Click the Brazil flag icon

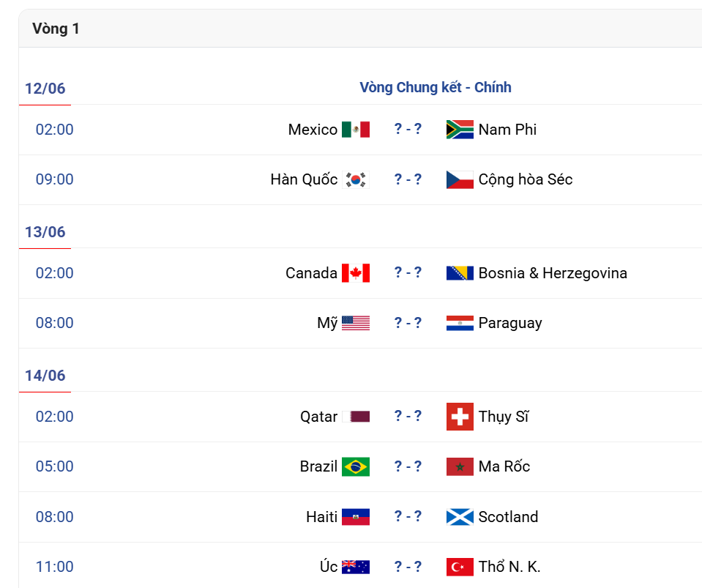coord(356,466)
